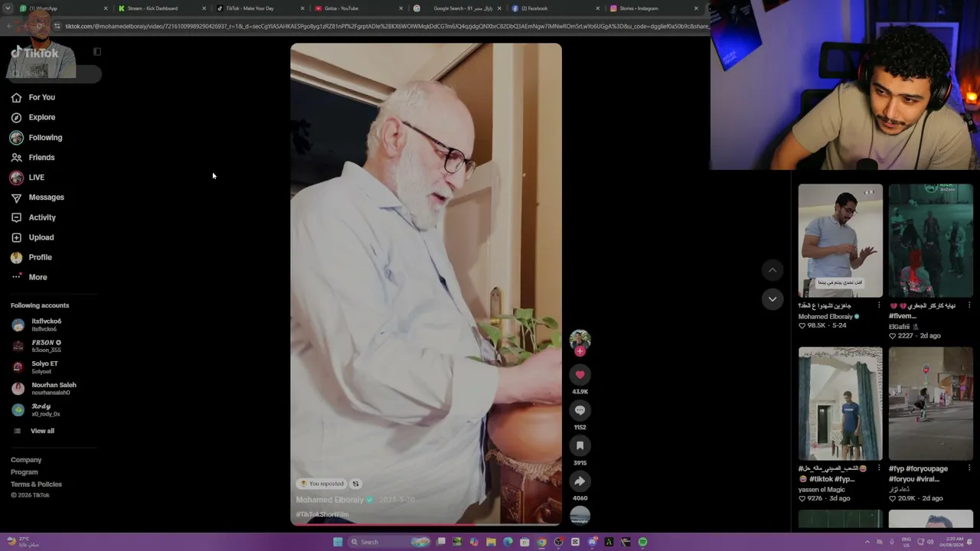Open the video comments
This screenshot has height=551, width=980.
(580, 410)
